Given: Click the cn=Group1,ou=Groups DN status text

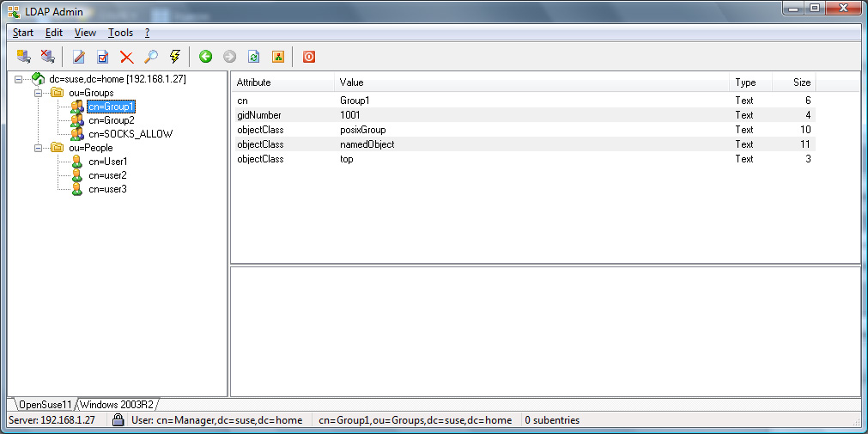Looking at the screenshot, I should (416, 420).
